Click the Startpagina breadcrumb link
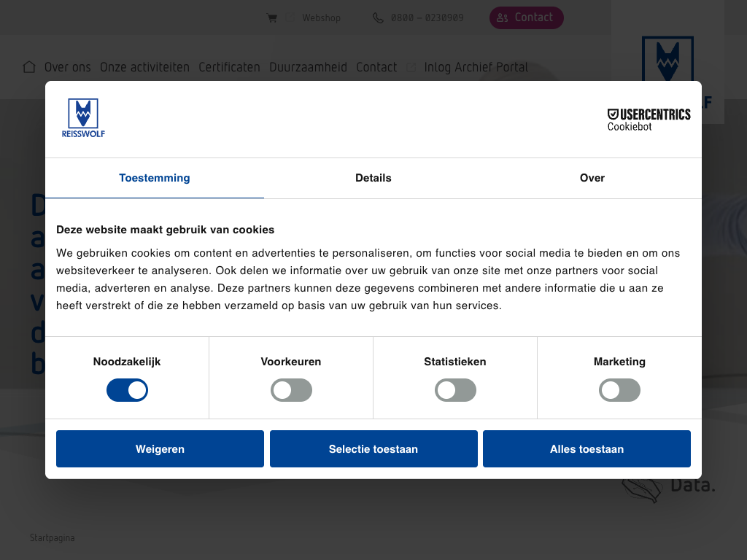 [x=52, y=538]
